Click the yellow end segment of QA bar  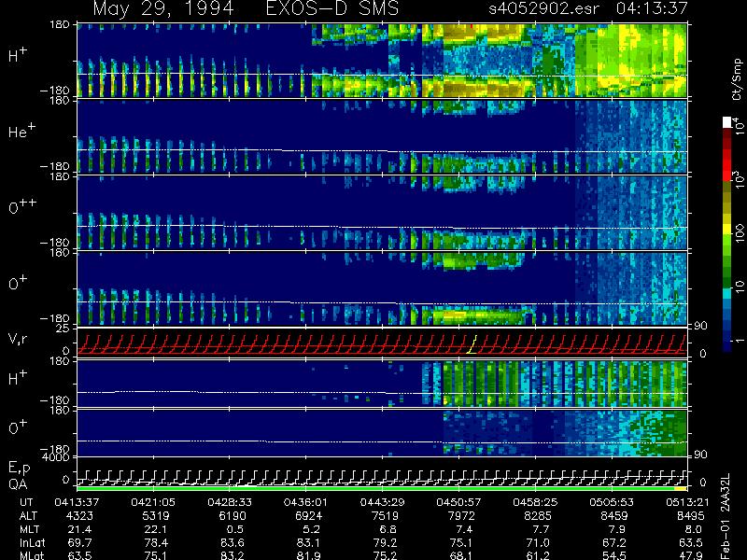coord(681,488)
